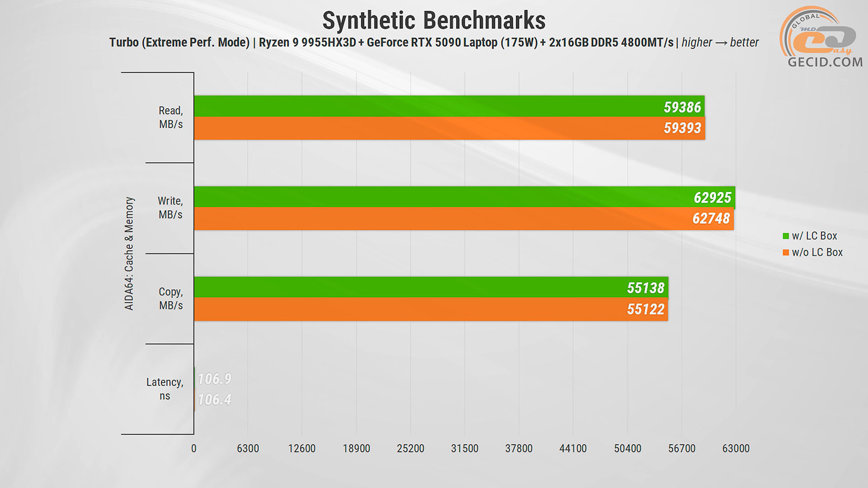Click the Synthetic Benchmarks chart title
Viewport: 868px width, 488px height.
click(434, 21)
